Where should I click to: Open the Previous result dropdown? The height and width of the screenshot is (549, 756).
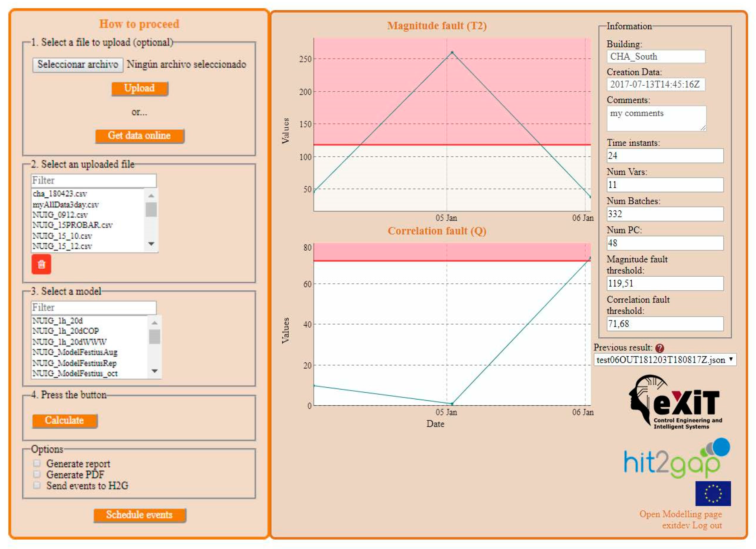pyautogui.click(x=665, y=360)
